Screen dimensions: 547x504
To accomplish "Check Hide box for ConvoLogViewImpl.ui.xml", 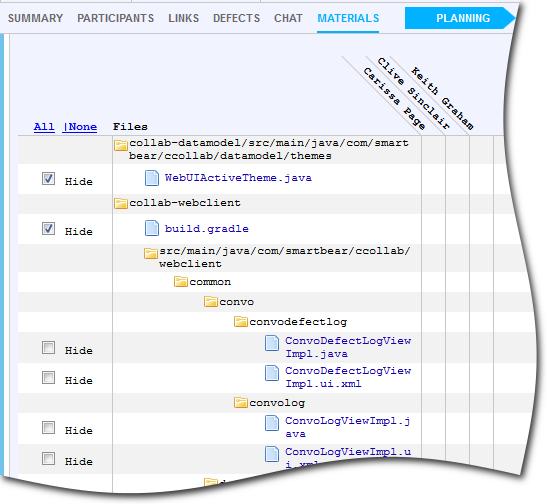I will pyautogui.click(x=48, y=458).
